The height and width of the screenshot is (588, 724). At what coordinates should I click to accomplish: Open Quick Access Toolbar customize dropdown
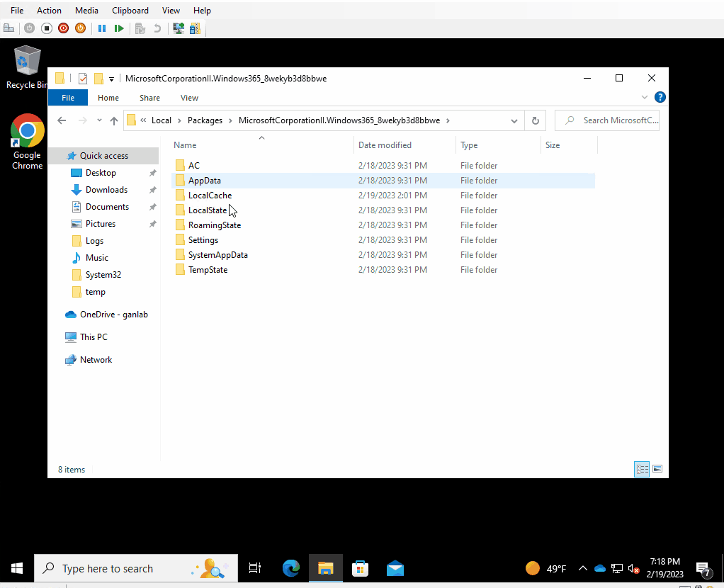click(x=111, y=79)
